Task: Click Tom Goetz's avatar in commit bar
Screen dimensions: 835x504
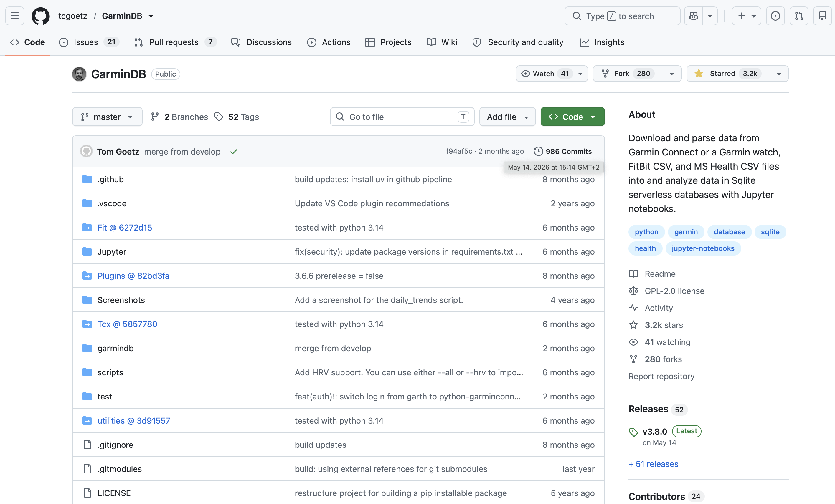Action: point(86,151)
